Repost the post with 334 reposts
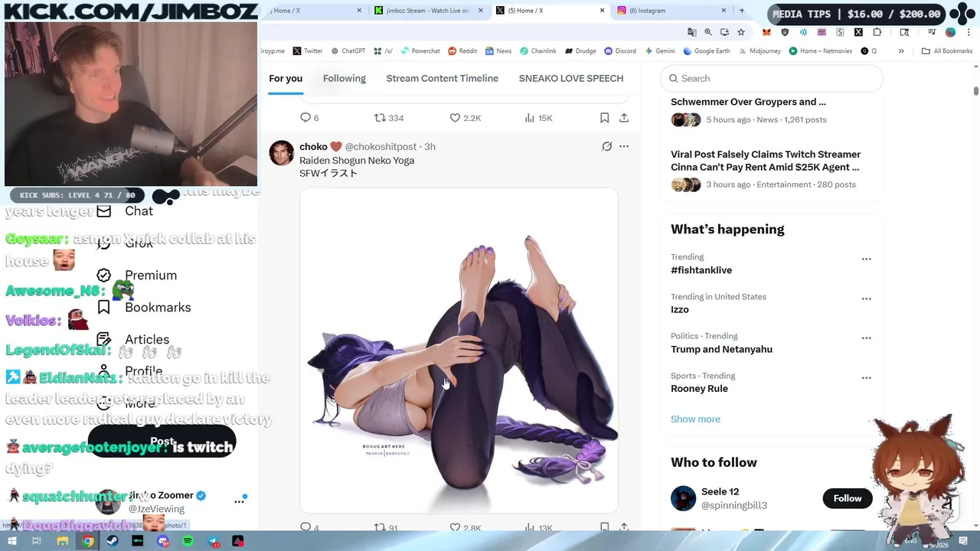 click(x=388, y=118)
